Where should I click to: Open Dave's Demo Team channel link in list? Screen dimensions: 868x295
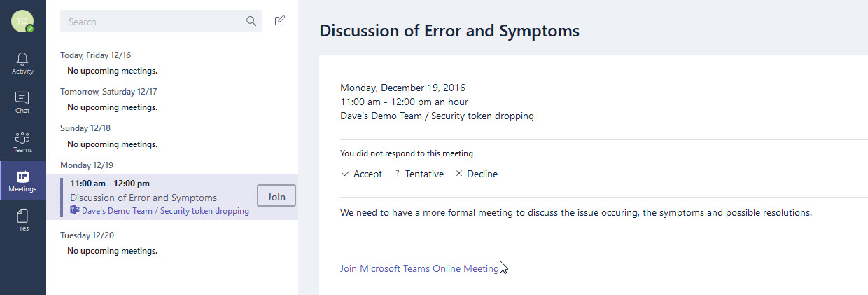165,210
